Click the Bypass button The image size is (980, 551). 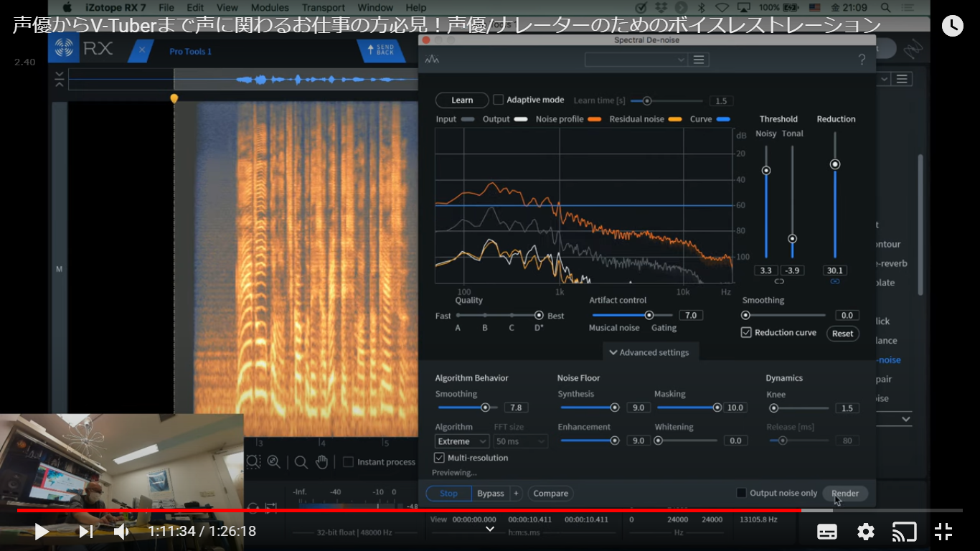pos(491,494)
